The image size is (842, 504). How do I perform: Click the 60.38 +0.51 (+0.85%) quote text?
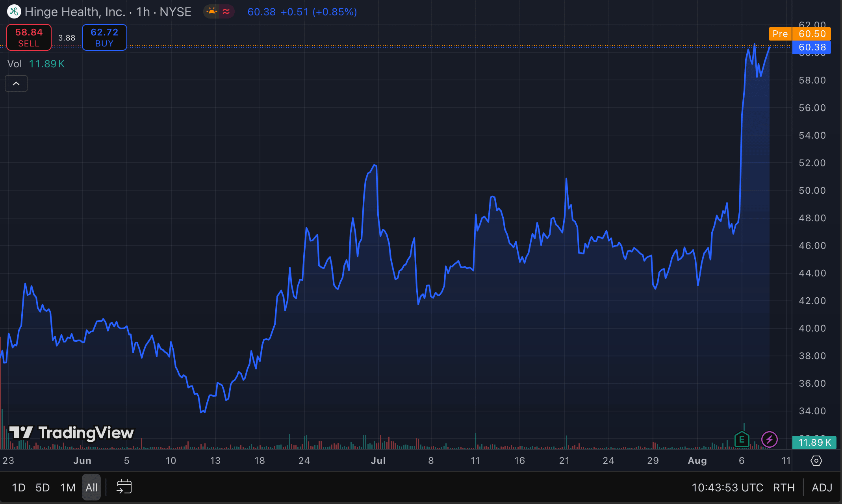click(302, 12)
